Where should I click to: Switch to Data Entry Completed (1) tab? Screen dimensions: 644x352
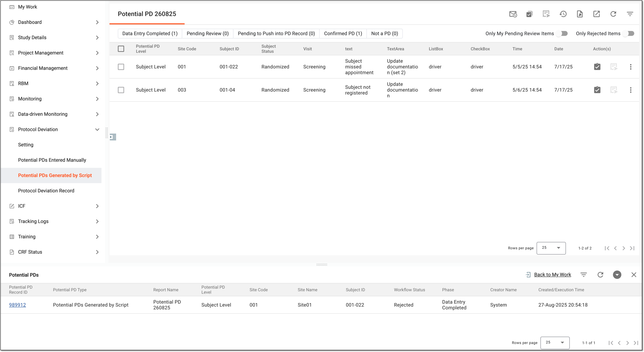click(150, 34)
